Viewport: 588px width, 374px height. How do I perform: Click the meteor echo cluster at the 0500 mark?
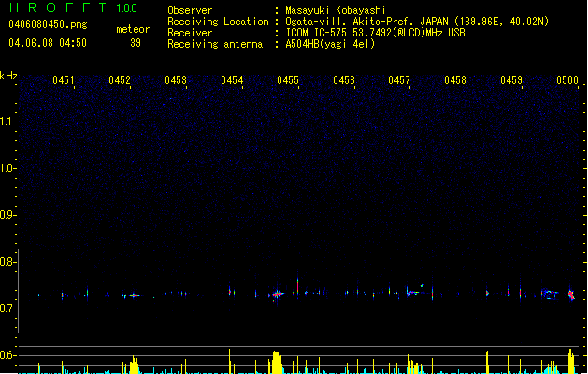pyautogui.click(x=571, y=295)
